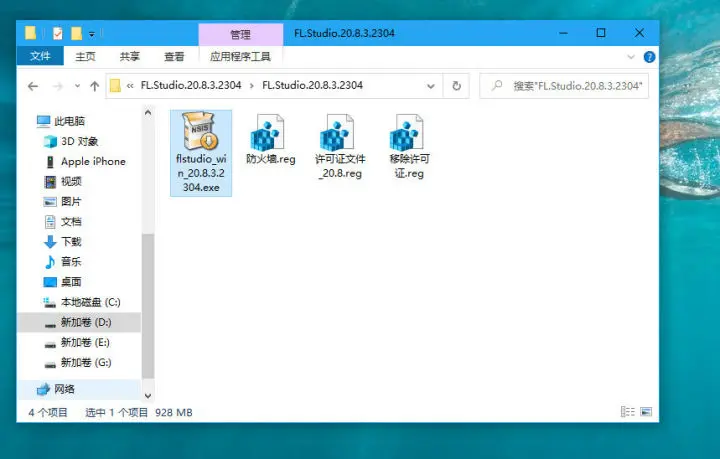The height and width of the screenshot is (459, 720).
Task: Expand the ribbon with chevron arrow
Action: point(631,57)
